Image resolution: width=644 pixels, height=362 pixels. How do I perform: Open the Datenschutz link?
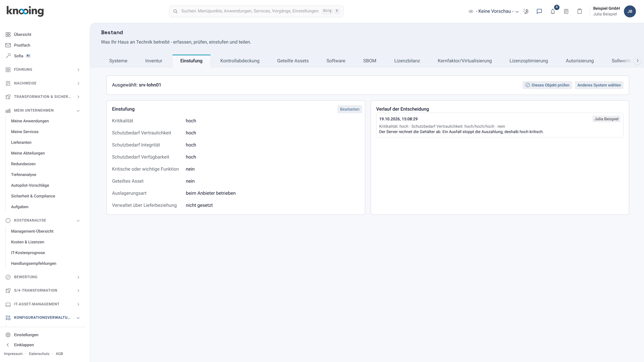click(x=39, y=354)
